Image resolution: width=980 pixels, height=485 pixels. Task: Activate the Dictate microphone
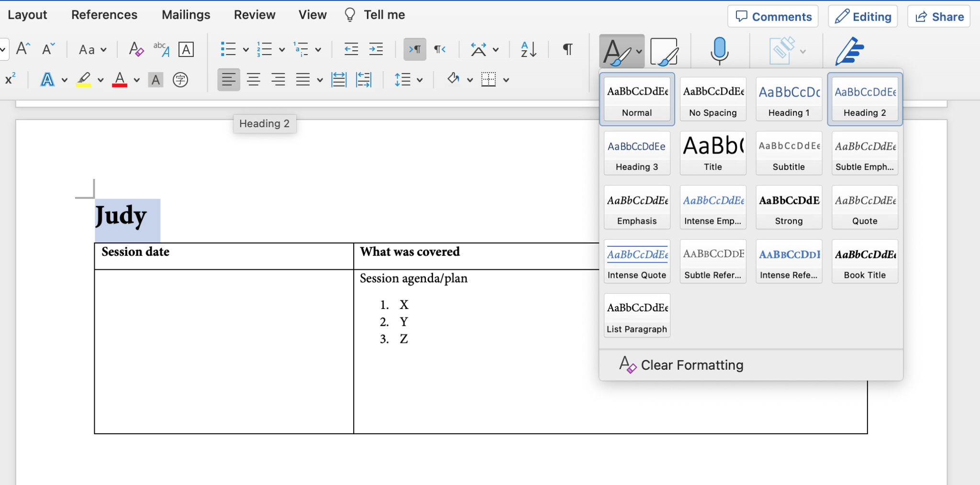click(x=720, y=51)
